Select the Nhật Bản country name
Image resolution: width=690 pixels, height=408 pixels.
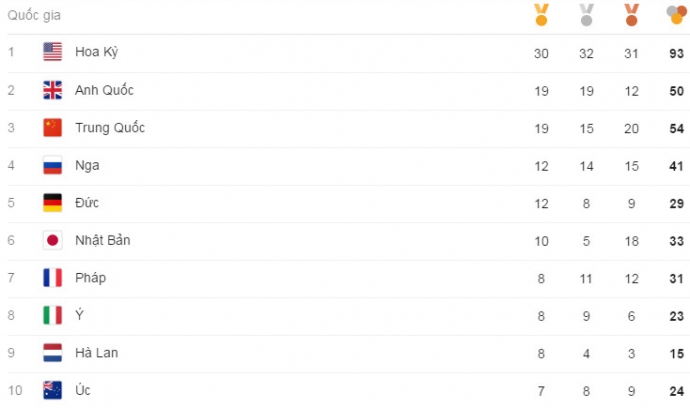pos(102,240)
